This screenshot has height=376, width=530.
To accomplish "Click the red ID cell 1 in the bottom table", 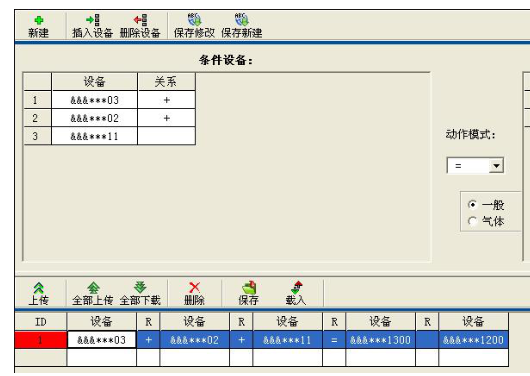I will pos(41,340).
